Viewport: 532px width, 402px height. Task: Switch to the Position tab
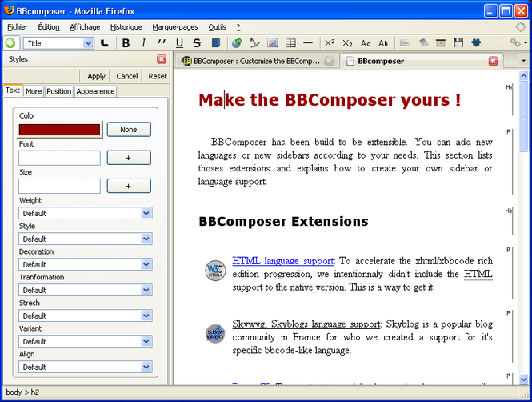[x=59, y=91]
